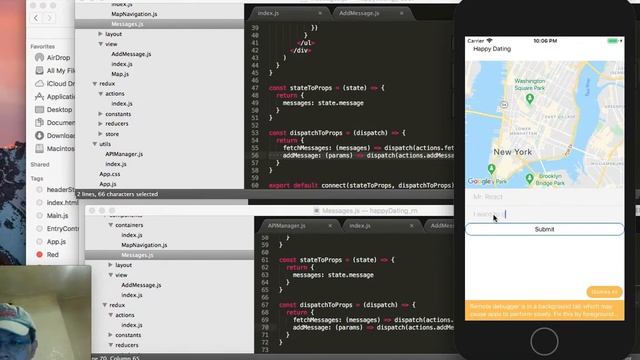Focus the Mr. React text field
640x360 pixels.
coord(544,197)
